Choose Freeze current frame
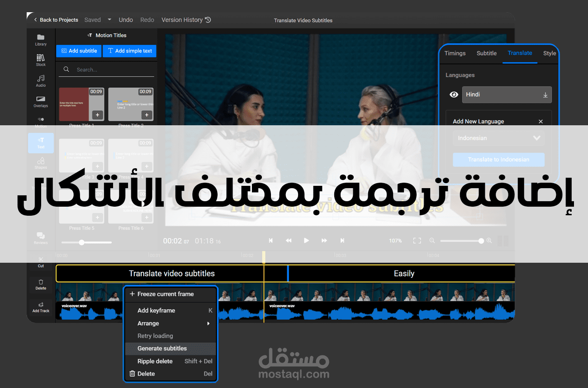Viewport: 588px width, 388px height. (171, 294)
